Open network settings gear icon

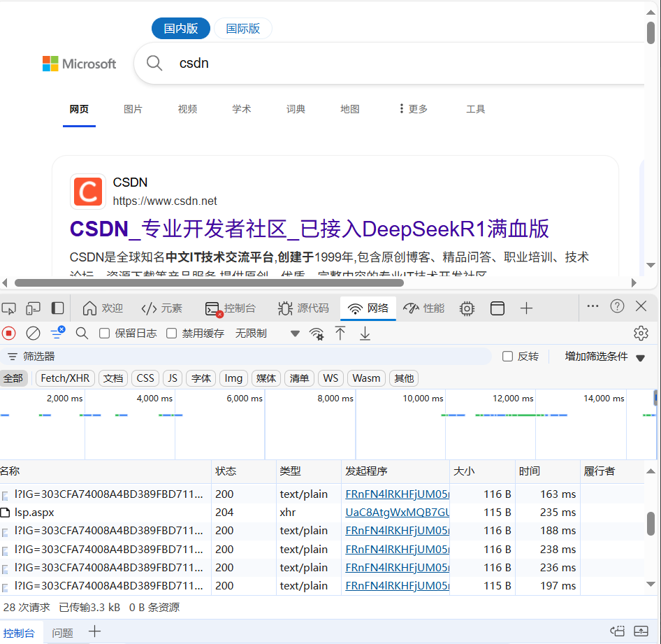pos(641,333)
